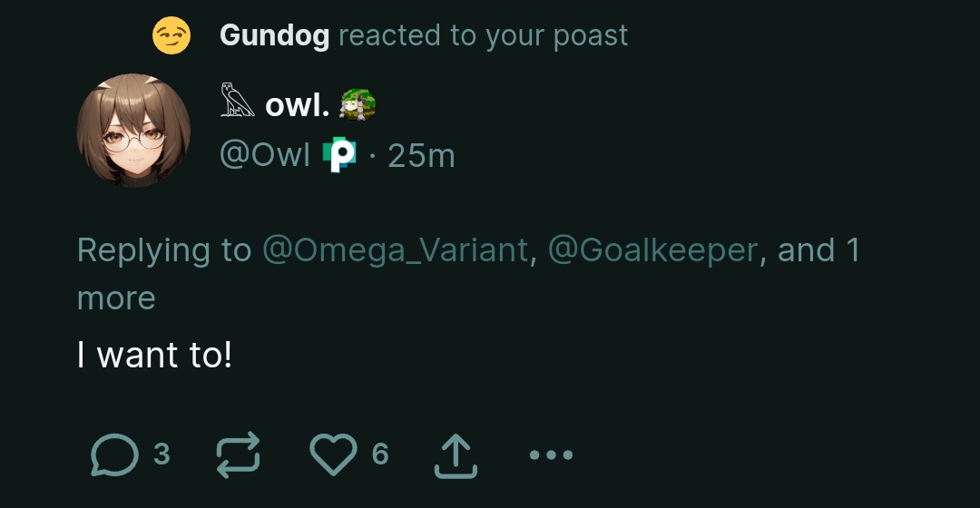Open the "I want to!" post text
Screen dimensions: 980x508
tap(154, 356)
